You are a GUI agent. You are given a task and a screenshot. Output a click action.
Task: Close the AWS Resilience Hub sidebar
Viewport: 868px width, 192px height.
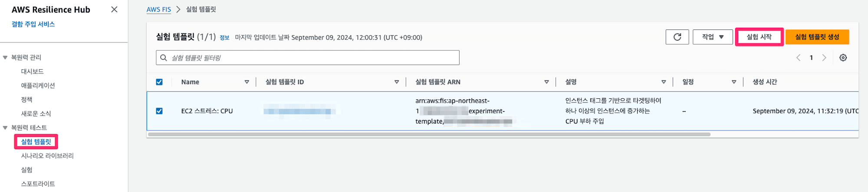(x=114, y=10)
